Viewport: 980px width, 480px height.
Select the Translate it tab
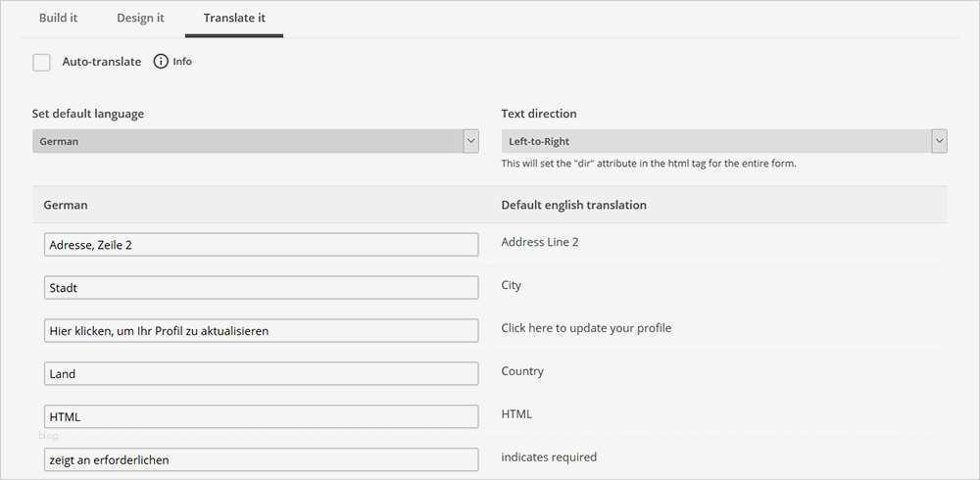click(234, 19)
